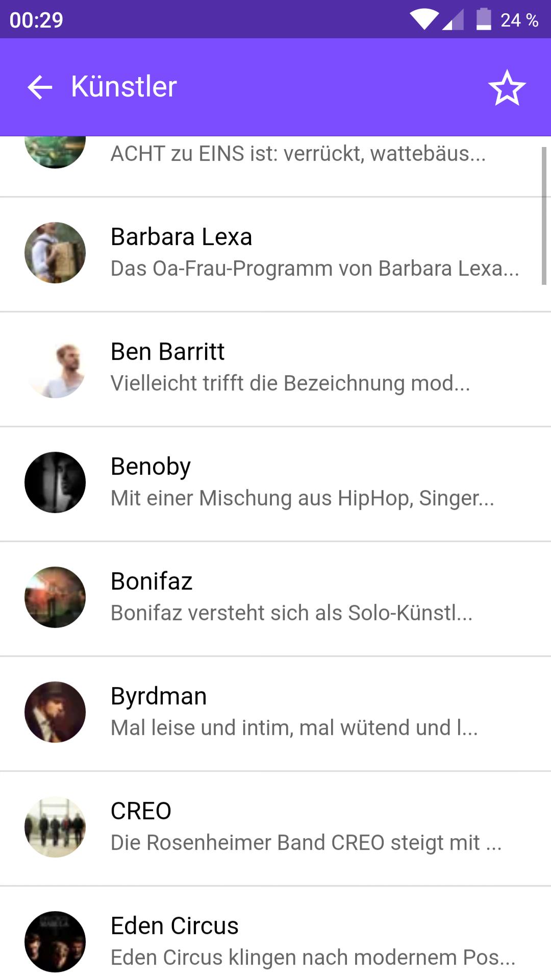Choose Bonifaz from the artist list
Viewport: 551px width, 980px height.
(x=152, y=581)
